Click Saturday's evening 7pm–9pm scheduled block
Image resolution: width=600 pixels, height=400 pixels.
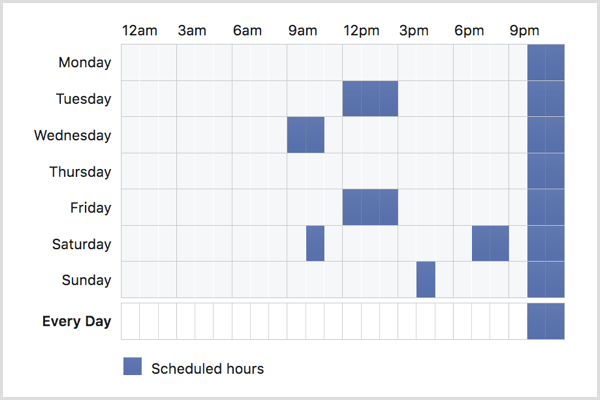[490, 243]
